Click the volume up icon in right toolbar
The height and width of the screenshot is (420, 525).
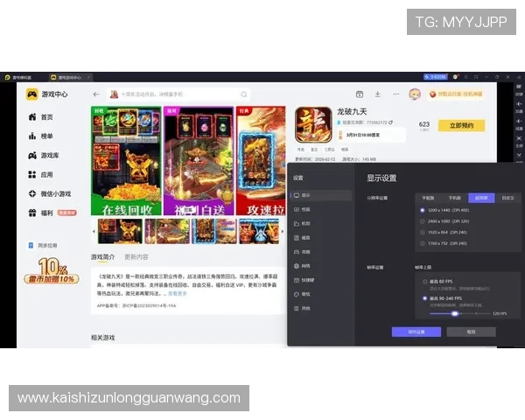pyautogui.click(x=519, y=104)
